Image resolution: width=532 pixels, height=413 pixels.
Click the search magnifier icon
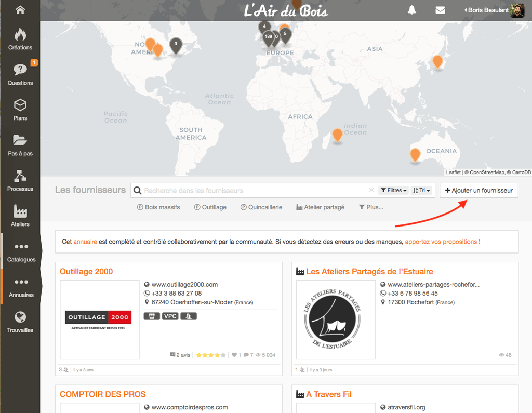(137, 190)
